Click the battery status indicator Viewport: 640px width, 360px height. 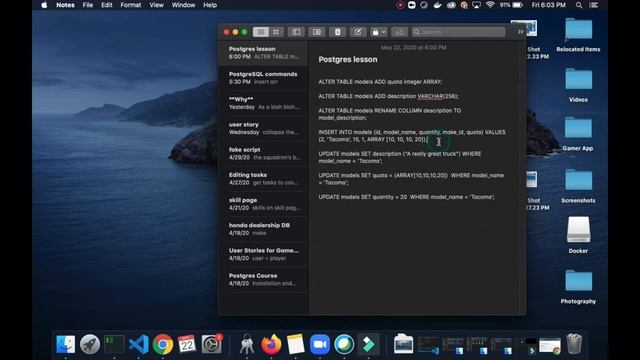click(511, 5)
